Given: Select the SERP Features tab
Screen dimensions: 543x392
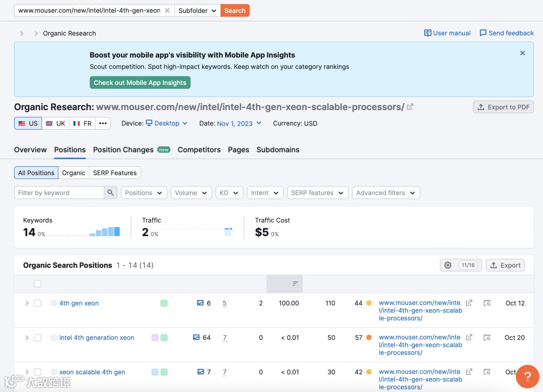Looking at the screenshot, I should (115, 173).
